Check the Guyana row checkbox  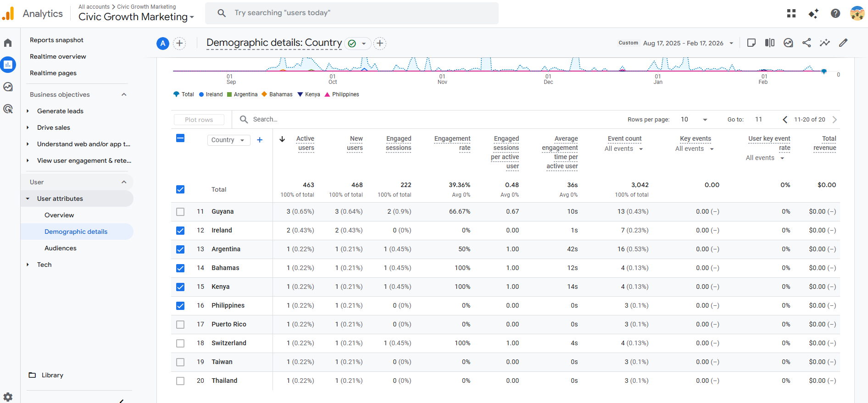pos(180,212)
